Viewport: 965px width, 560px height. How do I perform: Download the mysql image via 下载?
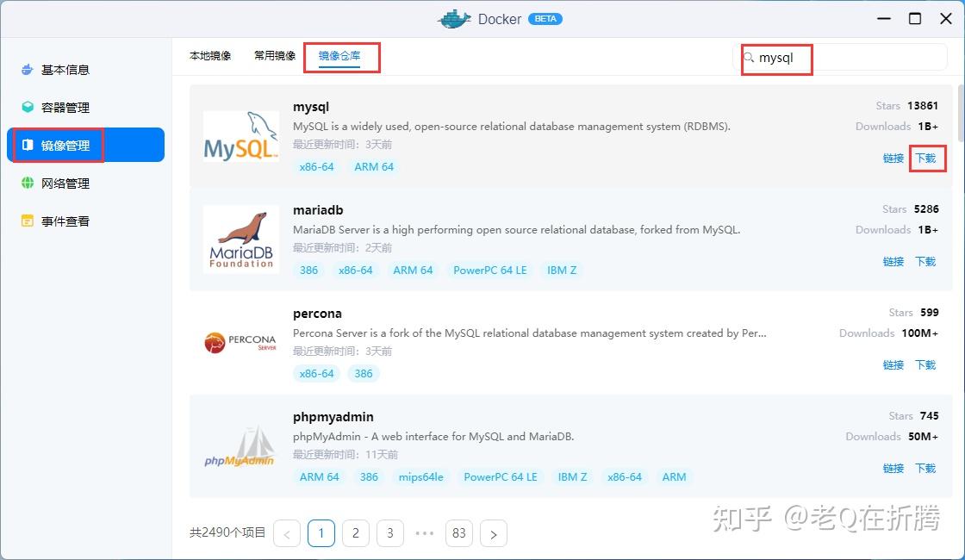pos(926,158)
